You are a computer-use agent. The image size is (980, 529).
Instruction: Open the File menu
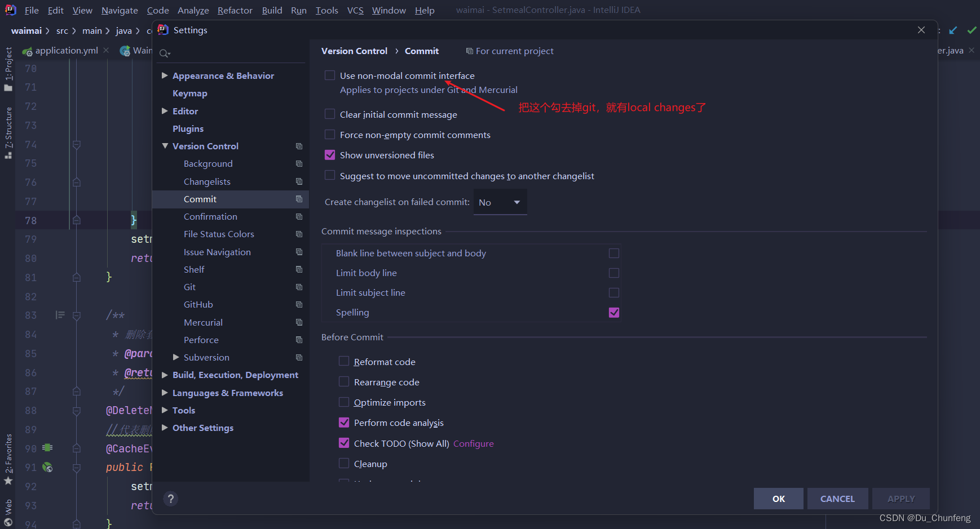[32, 10]
